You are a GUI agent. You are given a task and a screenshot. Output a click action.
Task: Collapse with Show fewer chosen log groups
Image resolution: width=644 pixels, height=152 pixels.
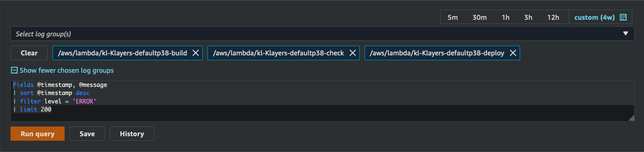pyautogui.click(x=67, y=70)
